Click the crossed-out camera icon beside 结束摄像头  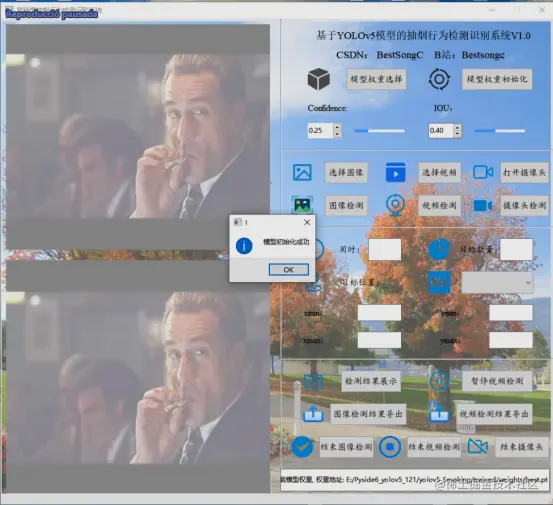(478, 446)
